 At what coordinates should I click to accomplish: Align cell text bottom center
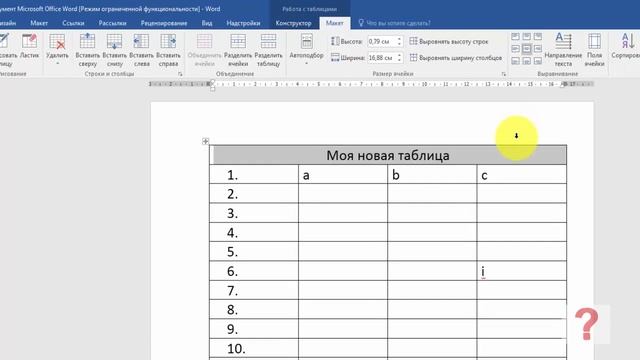coord(527,61)
